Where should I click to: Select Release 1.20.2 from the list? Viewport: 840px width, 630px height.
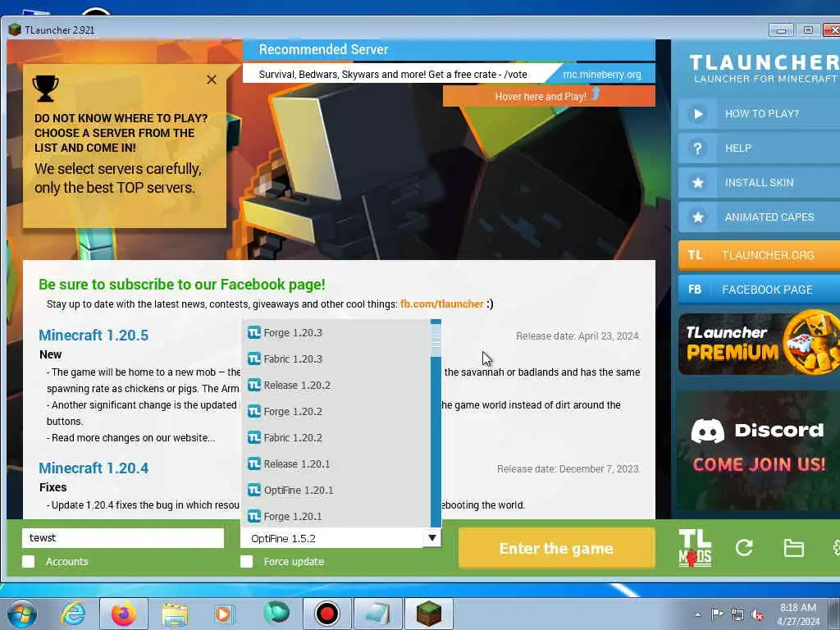336,386
